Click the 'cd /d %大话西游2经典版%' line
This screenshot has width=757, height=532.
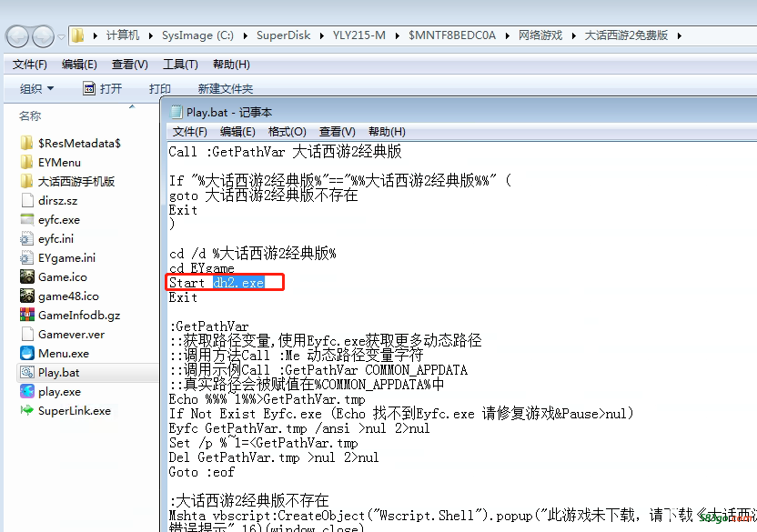[x=253, y=254]
